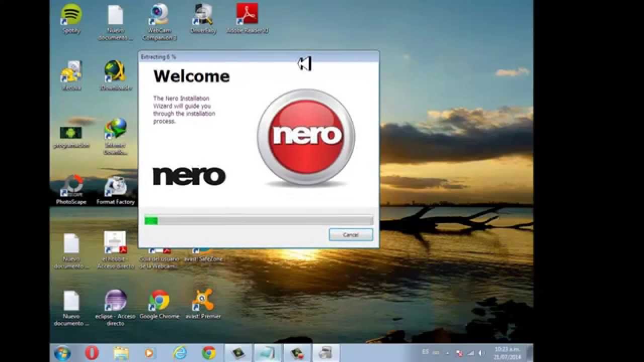Click Cancel in the Nero installer
644x362 pixels.
tap(351, 235)
